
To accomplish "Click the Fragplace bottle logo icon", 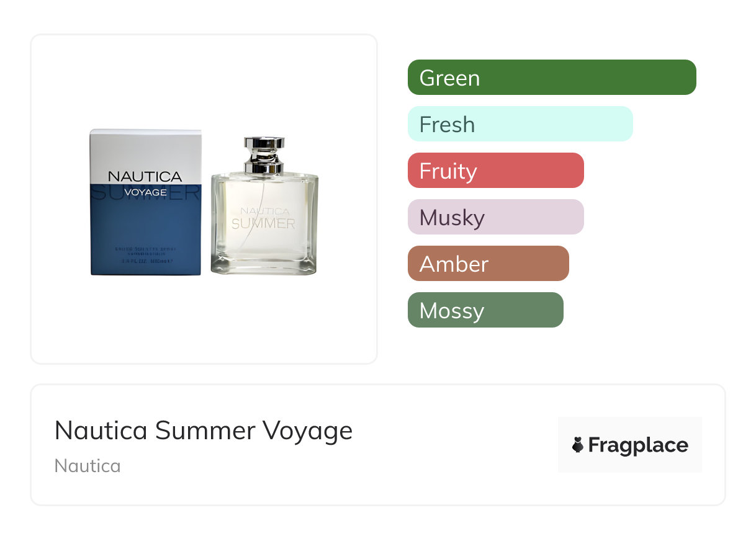I will [578, 445].
